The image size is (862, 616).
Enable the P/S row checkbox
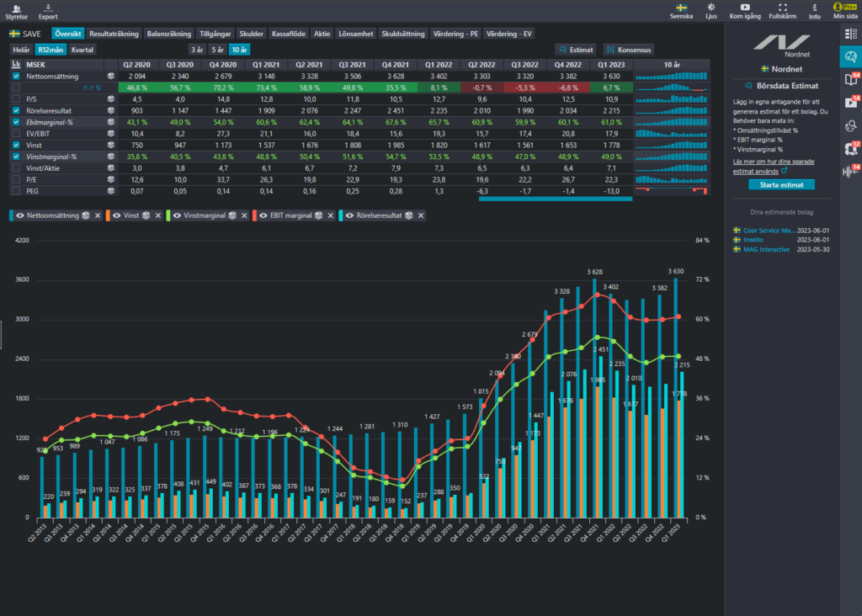pos(16,99)
